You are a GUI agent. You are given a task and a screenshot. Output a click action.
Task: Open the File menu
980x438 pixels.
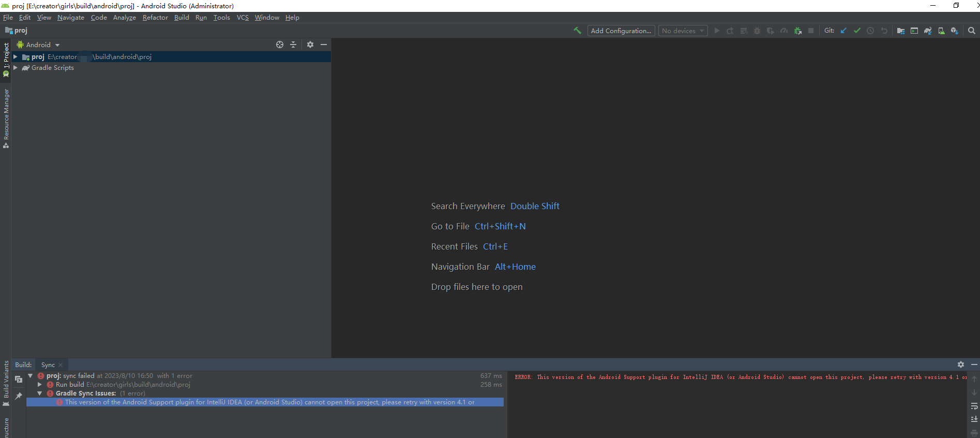(8, 18)
